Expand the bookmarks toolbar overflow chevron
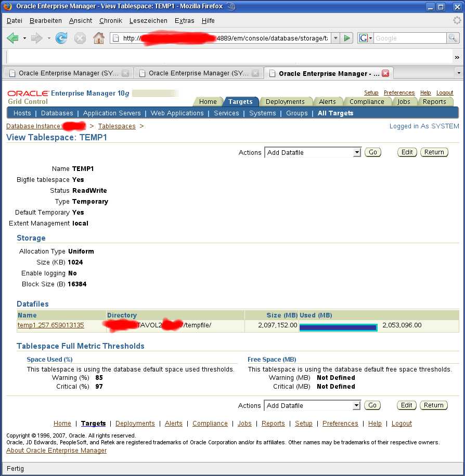Viewport: 465px width, 476px height. point(457,57)
